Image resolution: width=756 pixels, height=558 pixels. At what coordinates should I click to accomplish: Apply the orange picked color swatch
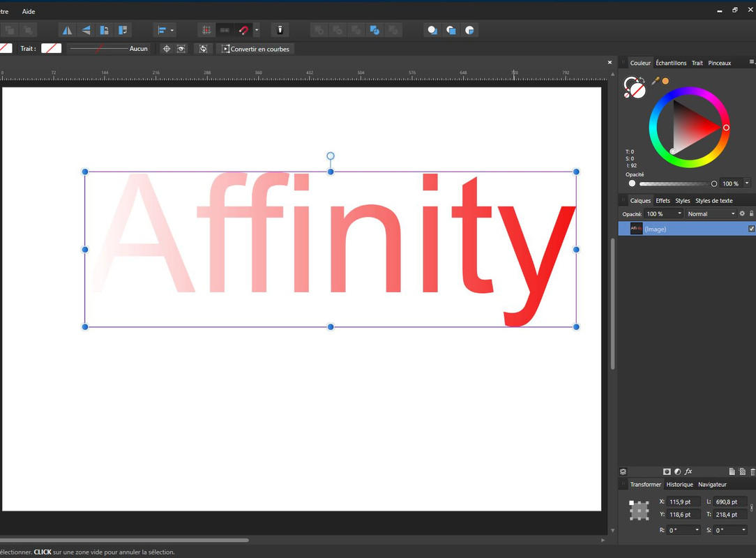point(665,81)
